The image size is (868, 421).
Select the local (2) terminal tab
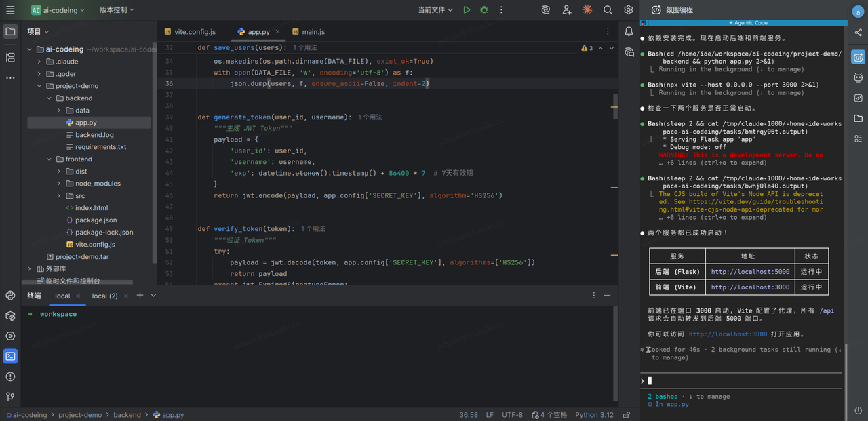[104, 296]
